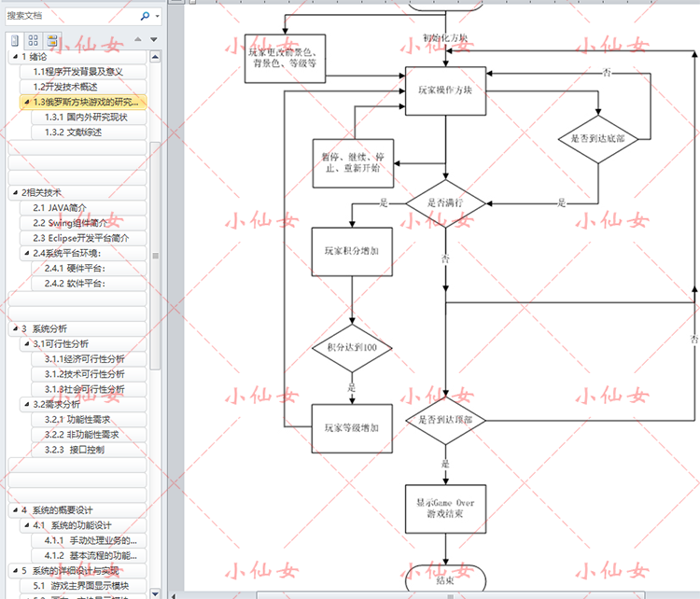Collapse the '3 系统分析' heading

(x=16, y=329)
